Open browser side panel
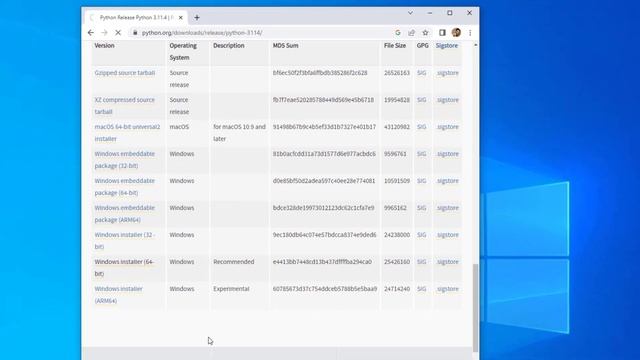 442,33
